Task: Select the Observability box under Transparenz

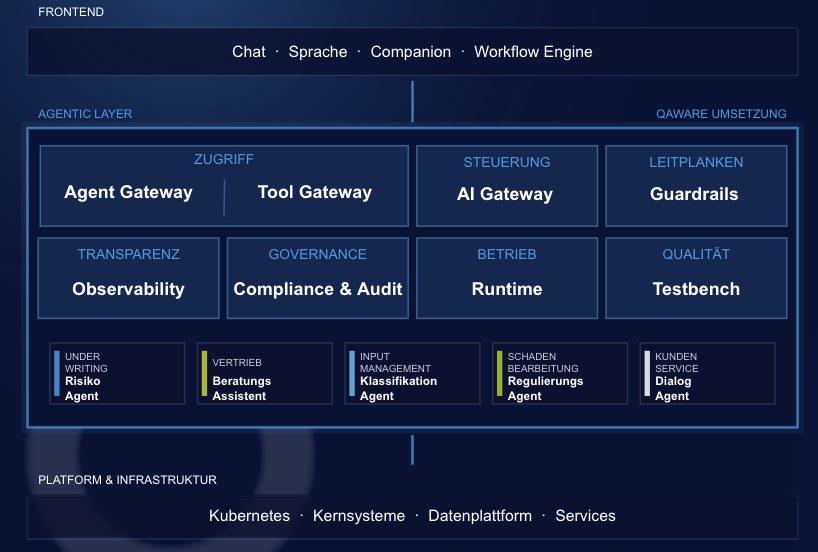Action: tap(128, 278)
